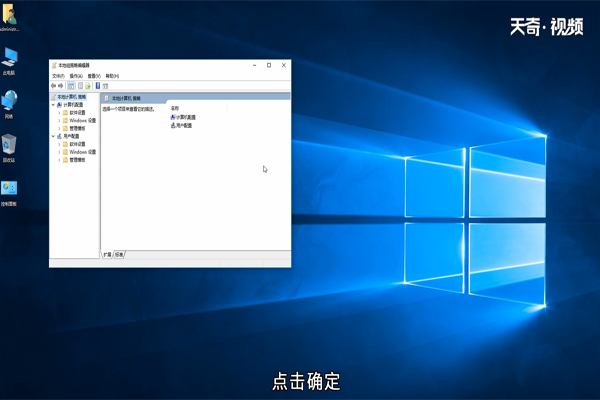Expand 管理模板 under 用户配置

[x=59, y=160]
